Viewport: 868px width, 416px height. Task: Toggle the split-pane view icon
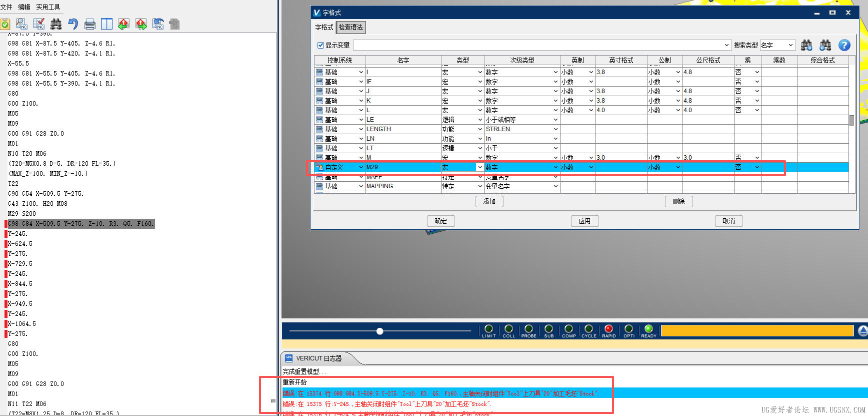pyautogui.click(x=107, y=24)
